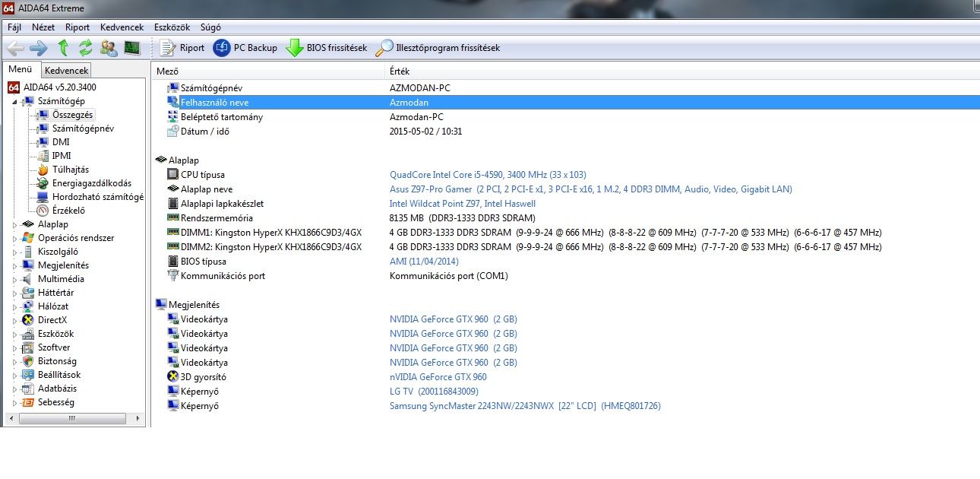Open the Intel Wildcat Point Z97 chipset link
This screenshot has height=479, width=980.
[463, 204]
